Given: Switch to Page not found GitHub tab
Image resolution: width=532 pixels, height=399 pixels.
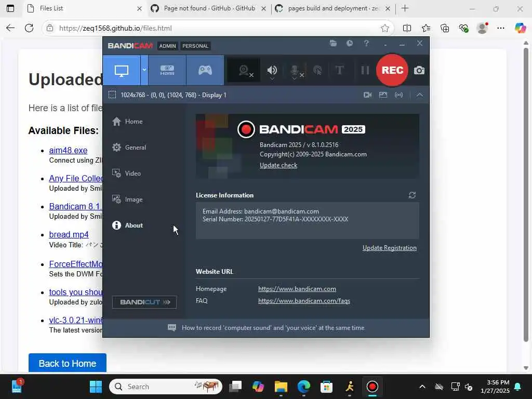Looking at the screenshot, I should pos(209,8).
